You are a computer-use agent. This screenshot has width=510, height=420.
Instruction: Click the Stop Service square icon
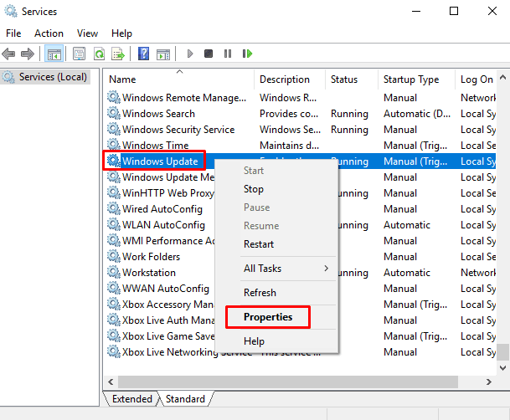pyautogui.click(x=209, y=54)
